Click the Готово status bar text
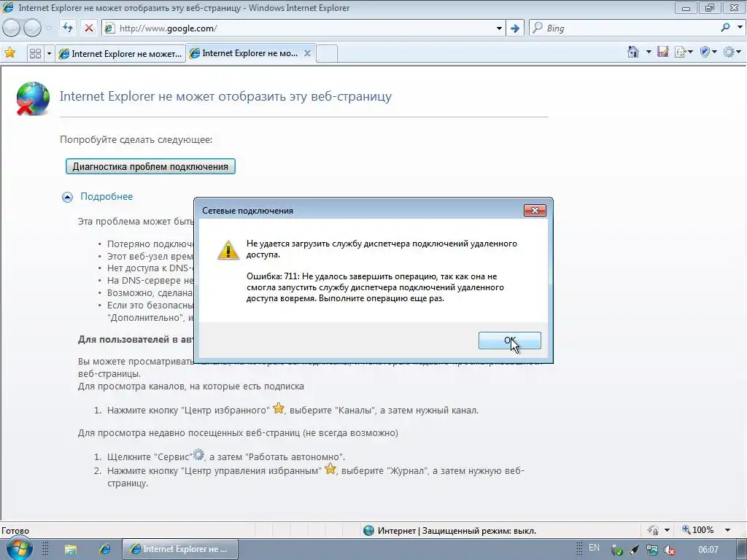The height and width of the screenshot is (560, 747). coord(15,531)
